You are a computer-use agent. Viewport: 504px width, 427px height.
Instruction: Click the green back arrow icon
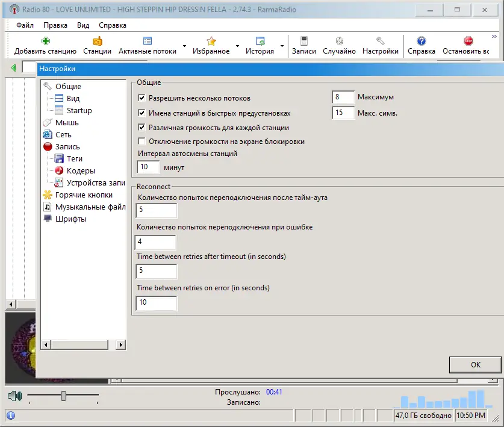click(x=13, y=67)
